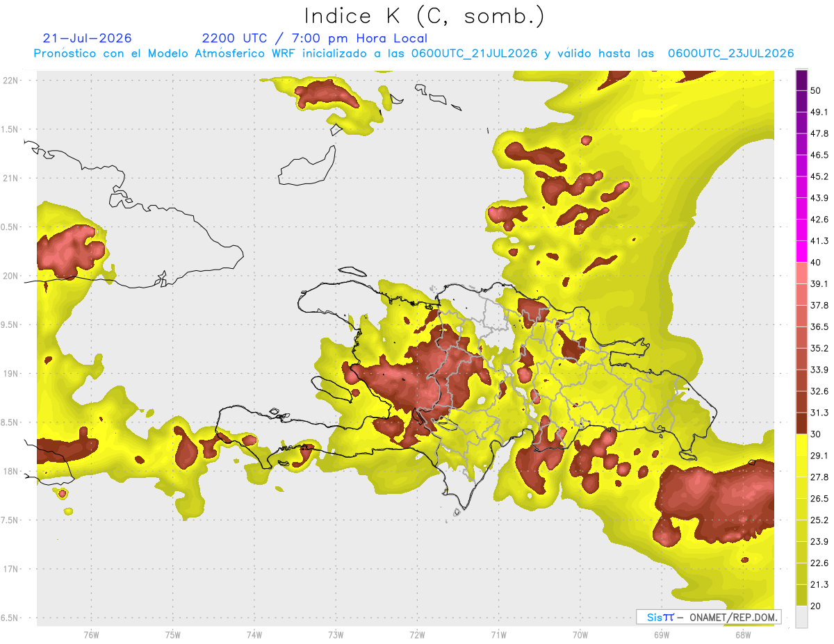Click the '29.1' color scale value

point(819,456)
